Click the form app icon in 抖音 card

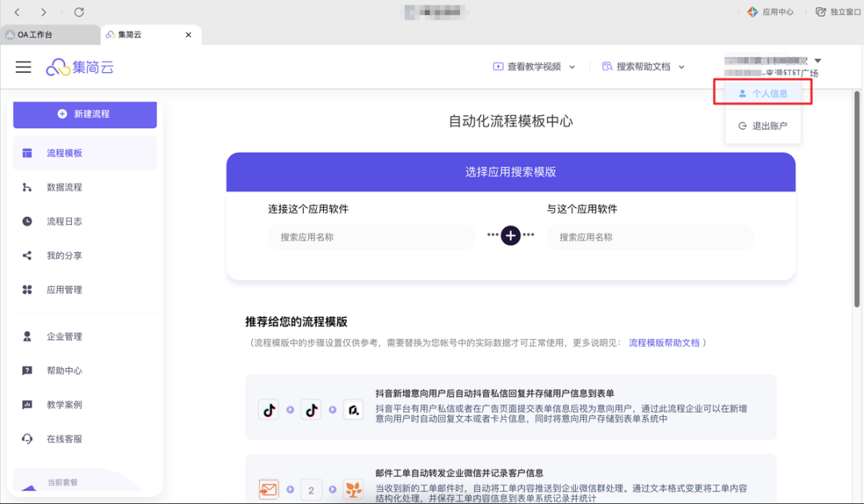354,410
